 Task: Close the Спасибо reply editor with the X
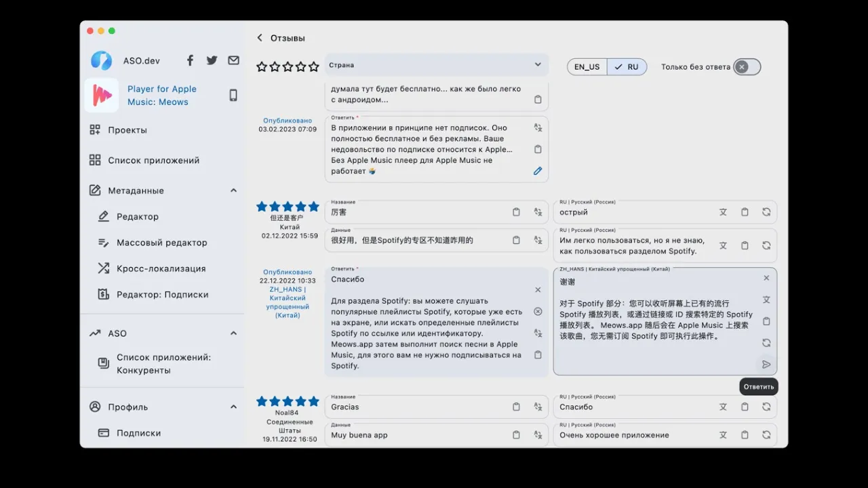[538, 290]
